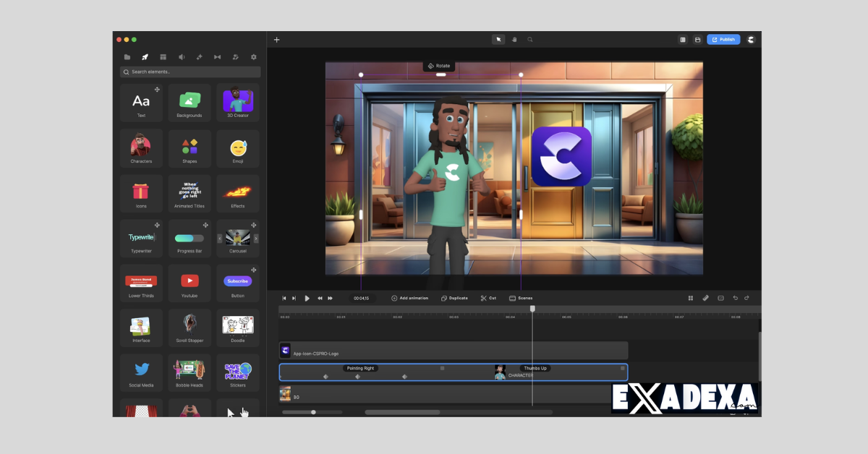Select the Elements rocket icon in sidebar
The image size is (868, 454).
(145, 56)
